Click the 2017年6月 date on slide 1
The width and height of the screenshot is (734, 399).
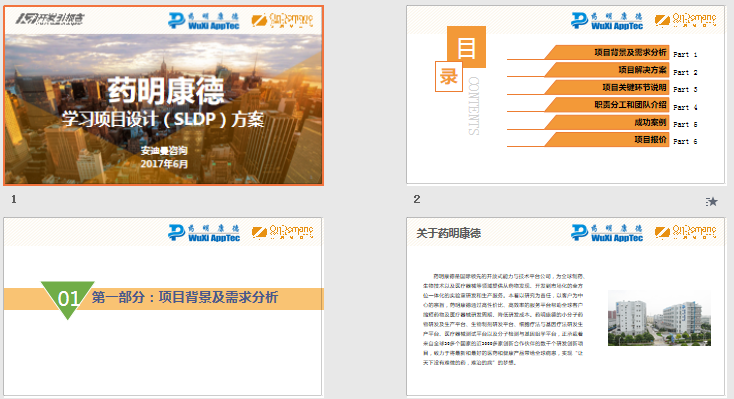pos(164,164)
